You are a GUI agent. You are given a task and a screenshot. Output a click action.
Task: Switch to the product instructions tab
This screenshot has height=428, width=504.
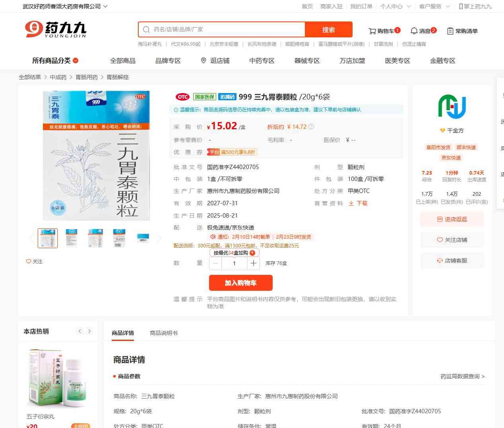click(x=164, y=333)
